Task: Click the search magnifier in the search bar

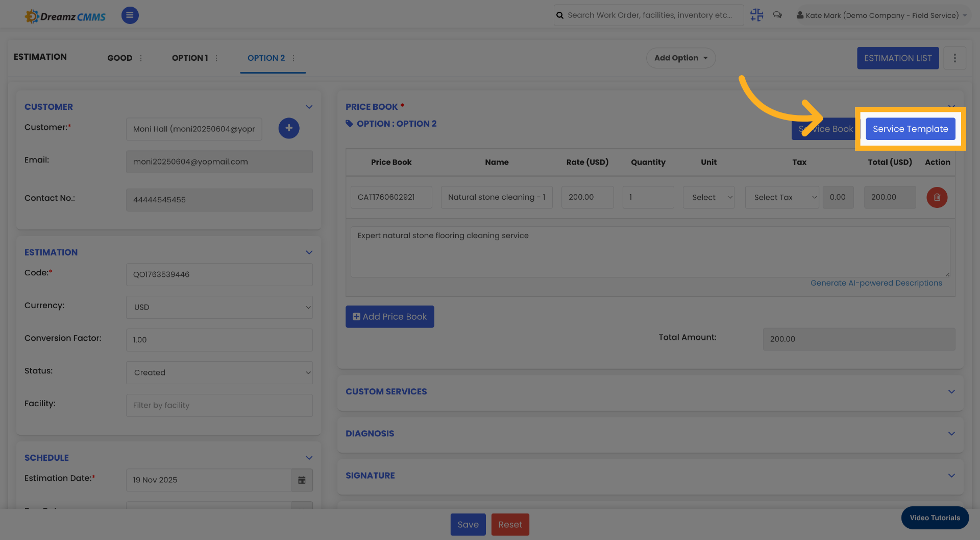Action: click(559, 15)
